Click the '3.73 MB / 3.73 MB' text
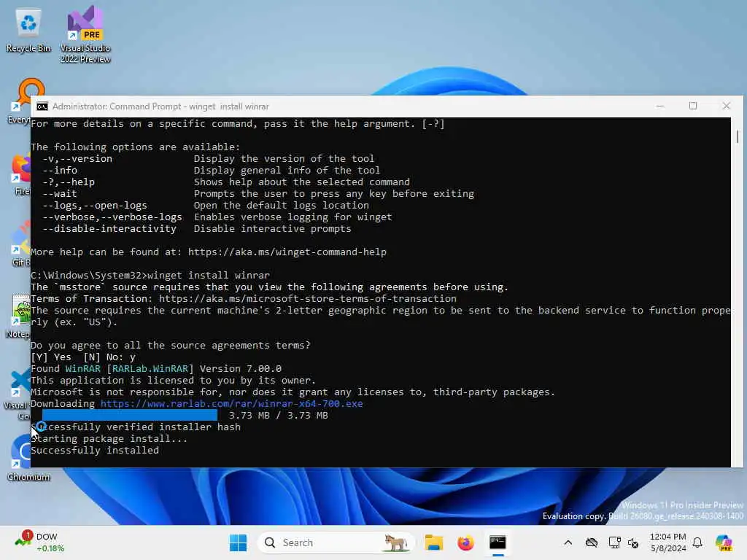The height and width of the screenshot is (560, 747). tap(278, 415)
